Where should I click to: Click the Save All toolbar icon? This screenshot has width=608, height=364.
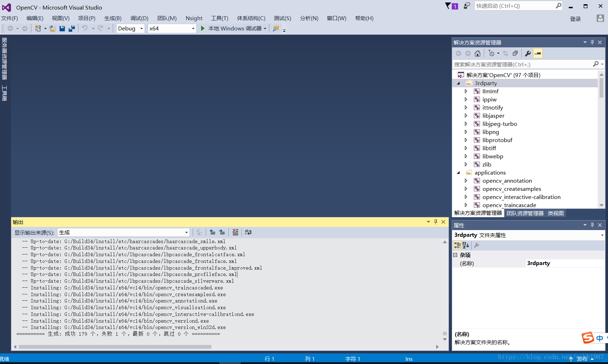coord(72,29)
